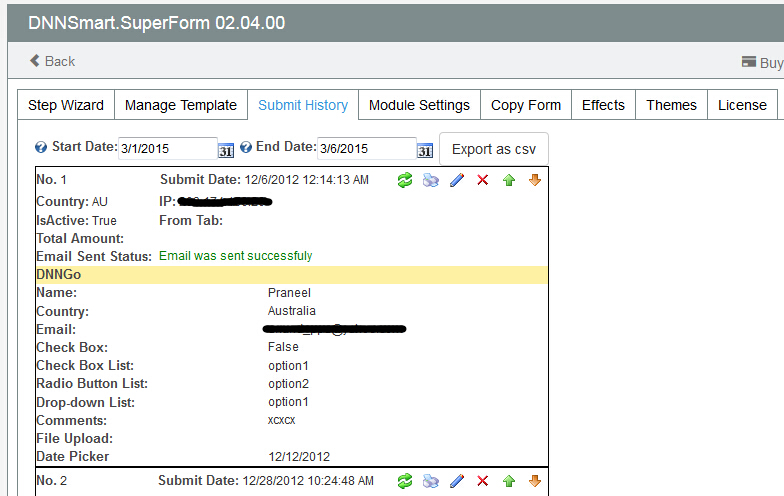
Task: Click the 'IsActive: True' text
Action: [x=76, y=220]
